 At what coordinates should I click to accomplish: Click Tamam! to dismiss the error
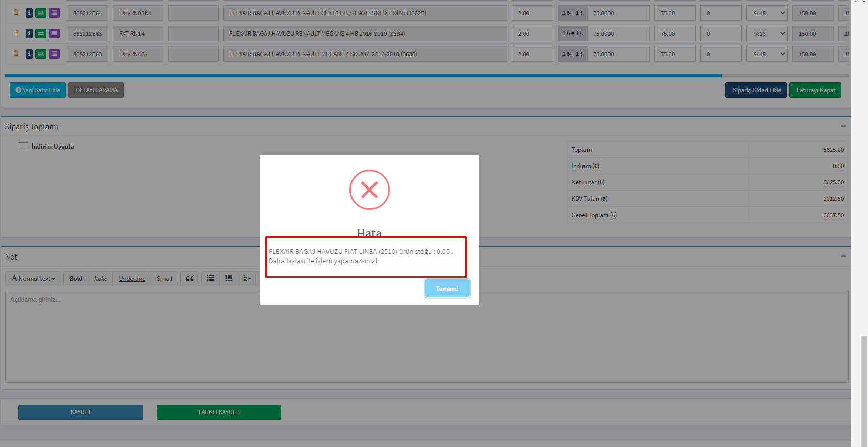pyautogui.click(x=447, y=289)
